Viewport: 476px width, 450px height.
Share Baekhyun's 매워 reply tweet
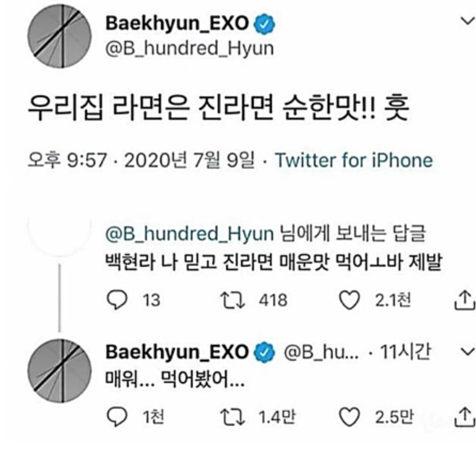pyautogui.click(x=464, y=417)
